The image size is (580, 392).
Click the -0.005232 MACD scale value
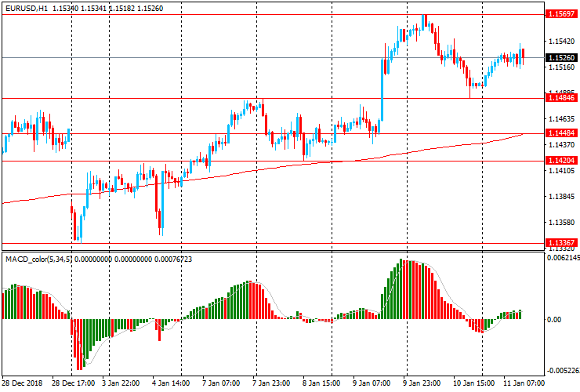pos(563,371)
